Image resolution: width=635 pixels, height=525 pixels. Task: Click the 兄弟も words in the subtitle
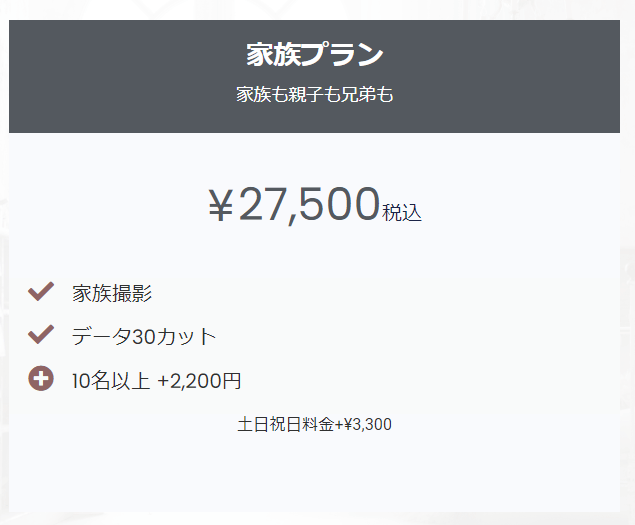coord(367,94)
